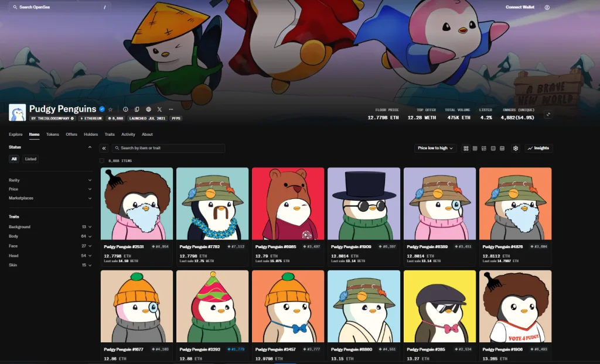Image resolution: width=600 pixels, height=364 pixels.
Task: Switch to compact table view
Action: tap(502, 149)
